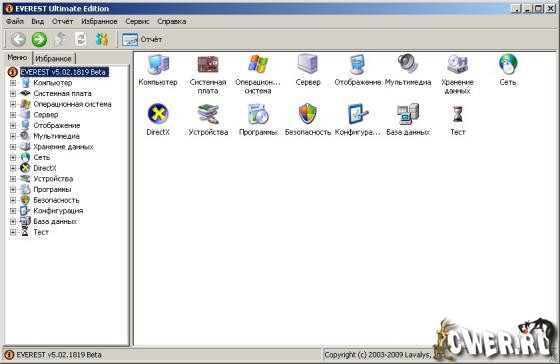This screenshot has height=364, width=560.
Task: Open the Файл menu
Action: pos(15,21)
